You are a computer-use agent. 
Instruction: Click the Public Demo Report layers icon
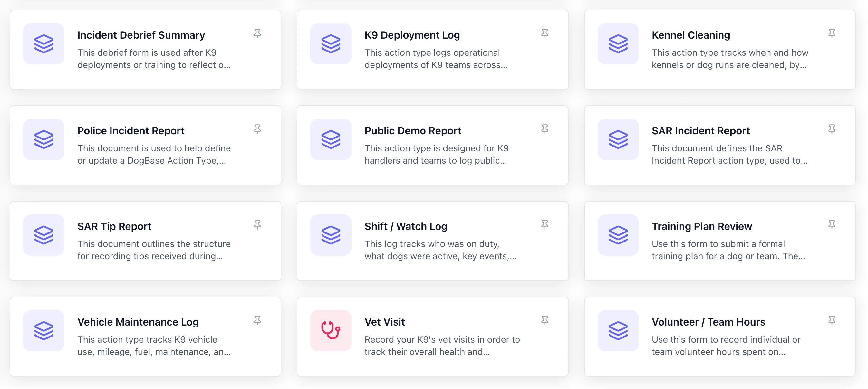331,139
